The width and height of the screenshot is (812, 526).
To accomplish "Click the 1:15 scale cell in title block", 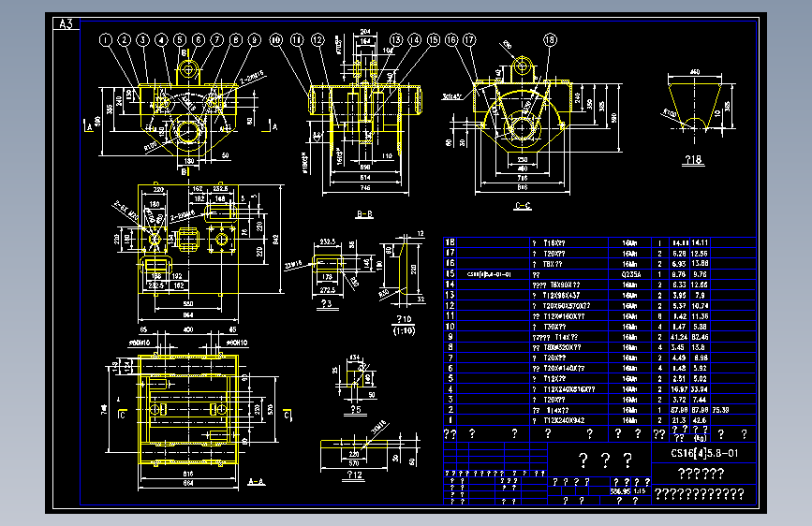I will [x=640, y=491].
